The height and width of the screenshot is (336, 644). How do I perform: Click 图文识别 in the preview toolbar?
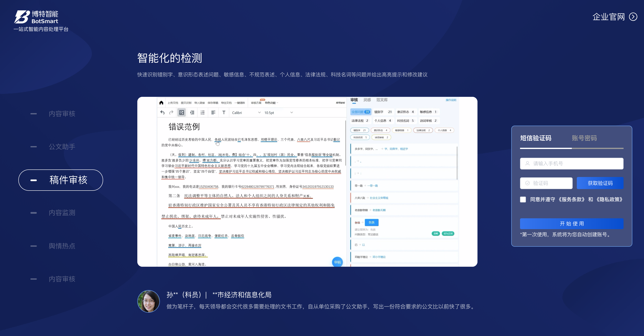point(186,103)
